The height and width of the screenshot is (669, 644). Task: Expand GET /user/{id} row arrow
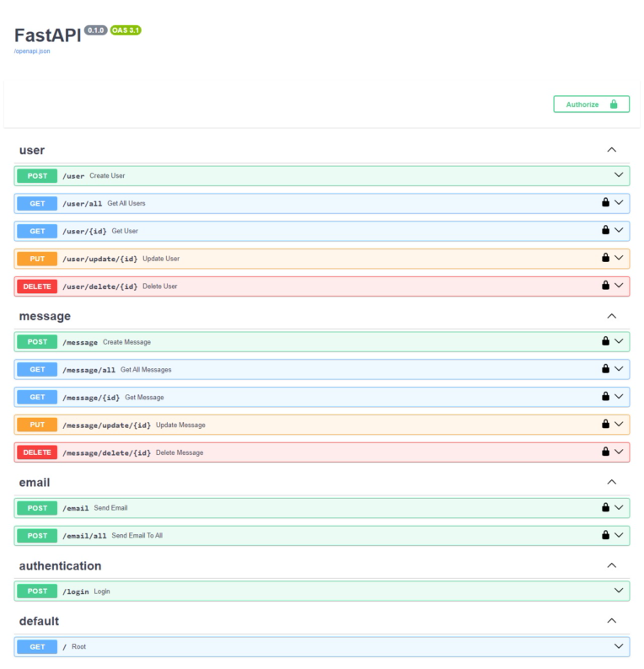pyautogui.click(x=619, y=230)
